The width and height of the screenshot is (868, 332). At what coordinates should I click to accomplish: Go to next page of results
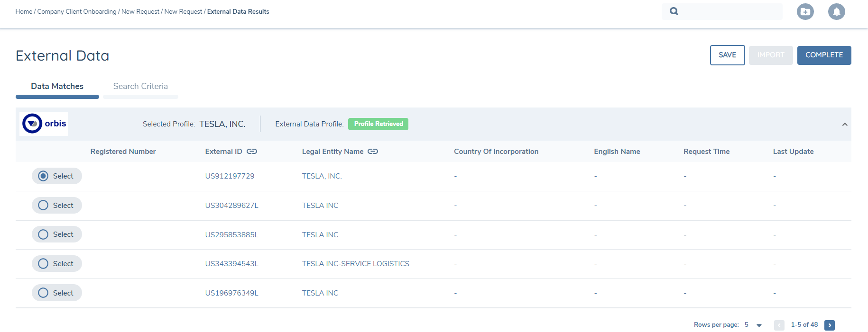[x=829, y=325]
